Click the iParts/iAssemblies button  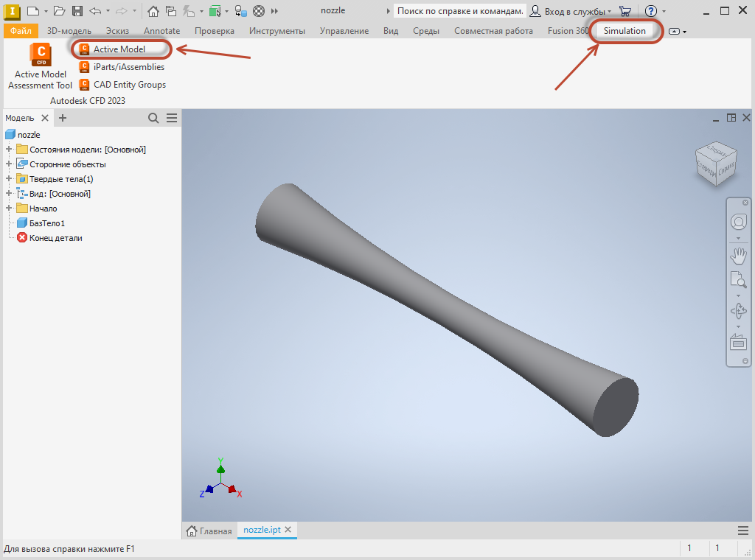pyautogui.click(x=122, y=67)
